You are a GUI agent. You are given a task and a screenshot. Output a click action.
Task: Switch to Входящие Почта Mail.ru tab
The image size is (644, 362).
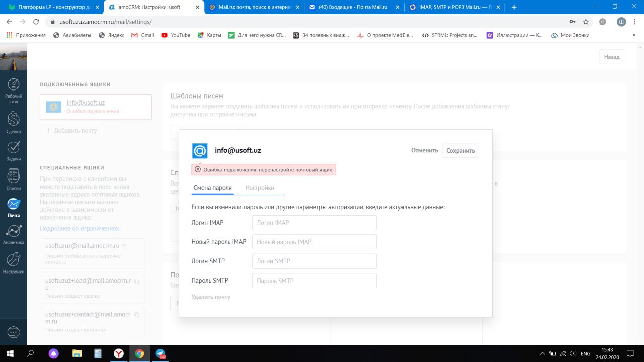click(355, 7)
